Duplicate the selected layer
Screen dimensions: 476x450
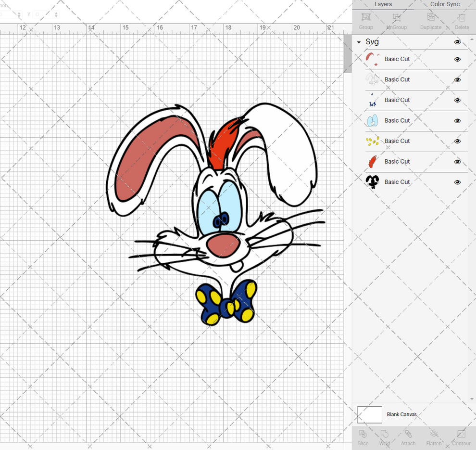point(431,20)
